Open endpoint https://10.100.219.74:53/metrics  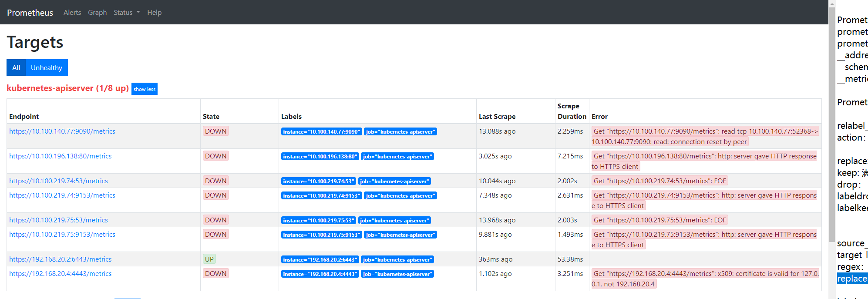[x=58, y=181]
